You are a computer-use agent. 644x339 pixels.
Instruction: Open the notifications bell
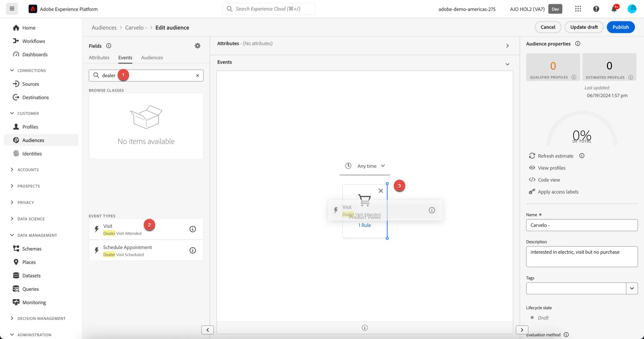tap(614, 9)
